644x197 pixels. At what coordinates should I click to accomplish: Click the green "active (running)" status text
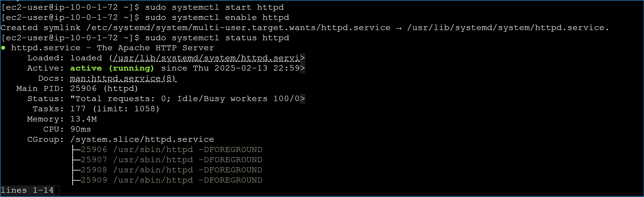tap(112, 68)
